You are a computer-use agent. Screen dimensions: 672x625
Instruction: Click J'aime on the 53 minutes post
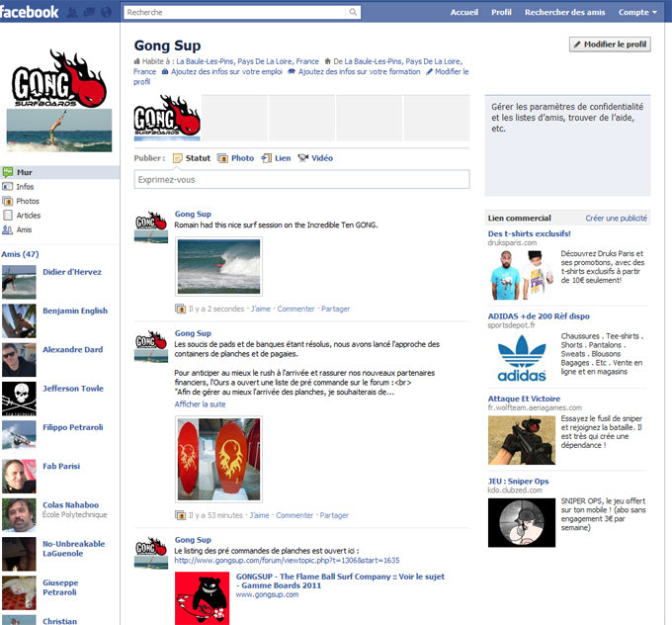(259, 515)
